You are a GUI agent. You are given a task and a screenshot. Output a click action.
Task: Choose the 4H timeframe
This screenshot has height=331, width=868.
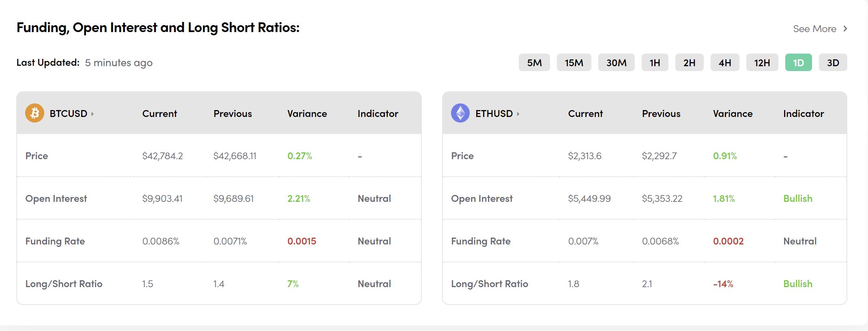point(725,63)
